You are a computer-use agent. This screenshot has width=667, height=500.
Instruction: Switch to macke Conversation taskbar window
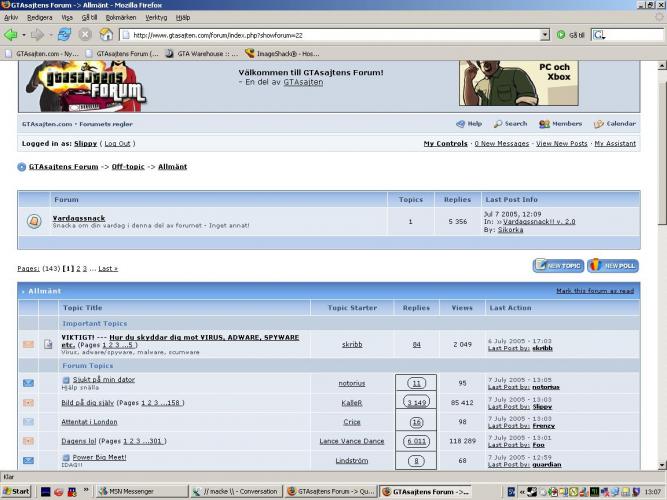point(236,491)
